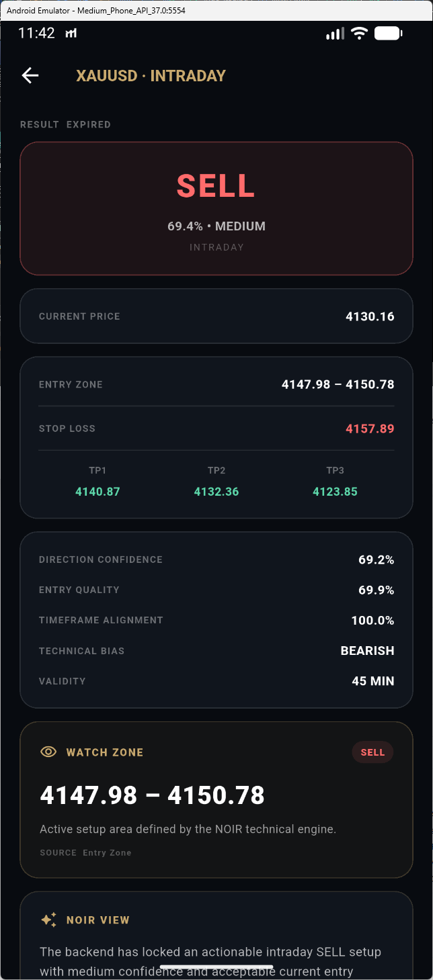Tap the notification icon next to clock

pyautogui.click(x=71, y=34)
